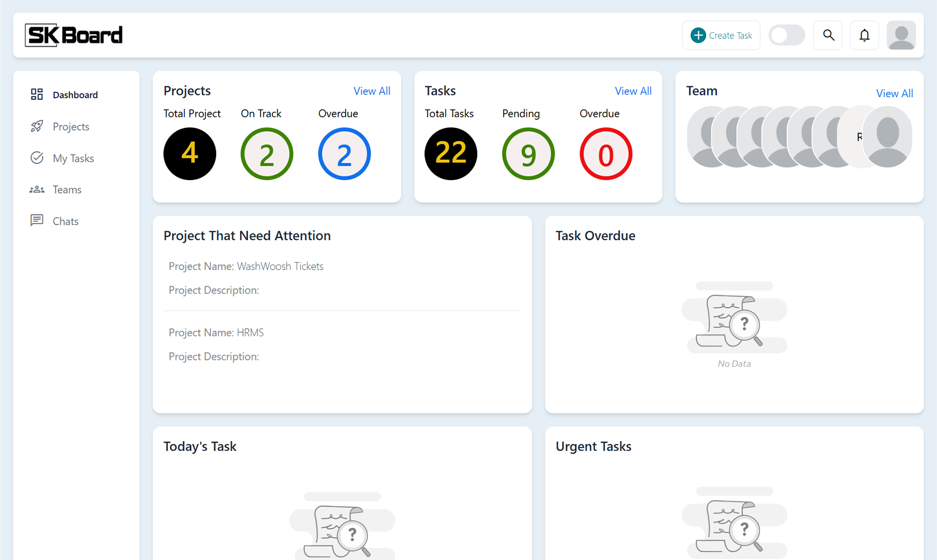This screenshot has width=937, height=560.
Task: Click the Dashboard grid icon
Action: (x=37, y=95)
